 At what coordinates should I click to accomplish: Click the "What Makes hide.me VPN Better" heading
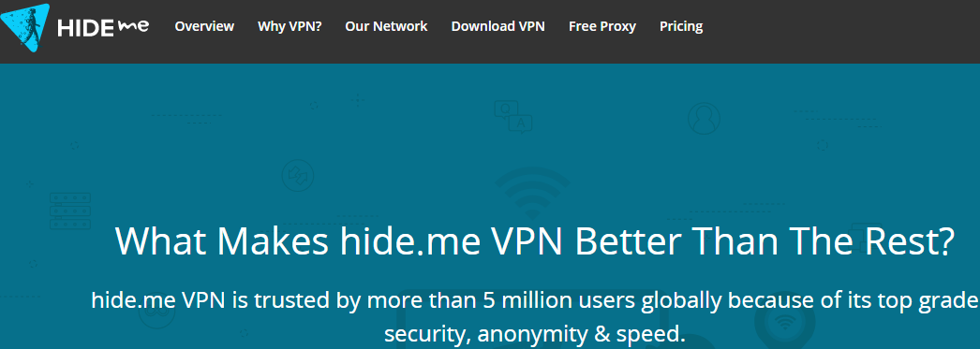tap(534, 241)
